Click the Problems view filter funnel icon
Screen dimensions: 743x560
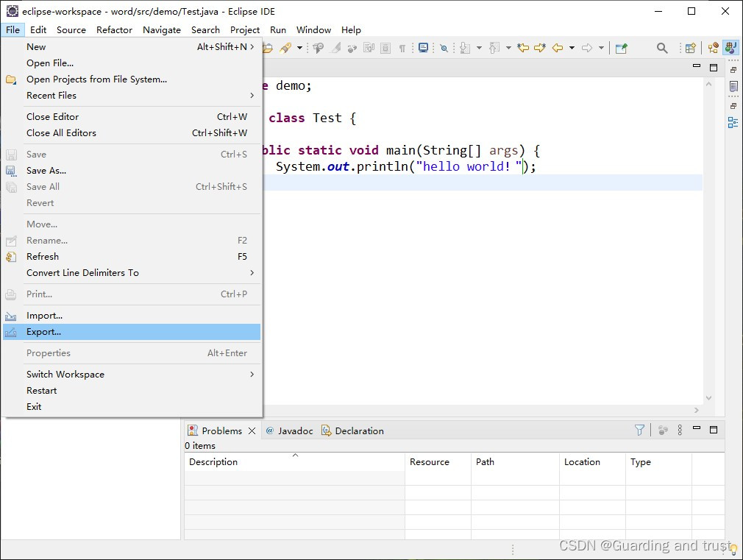pyautogui.click(x=639, y=430)
